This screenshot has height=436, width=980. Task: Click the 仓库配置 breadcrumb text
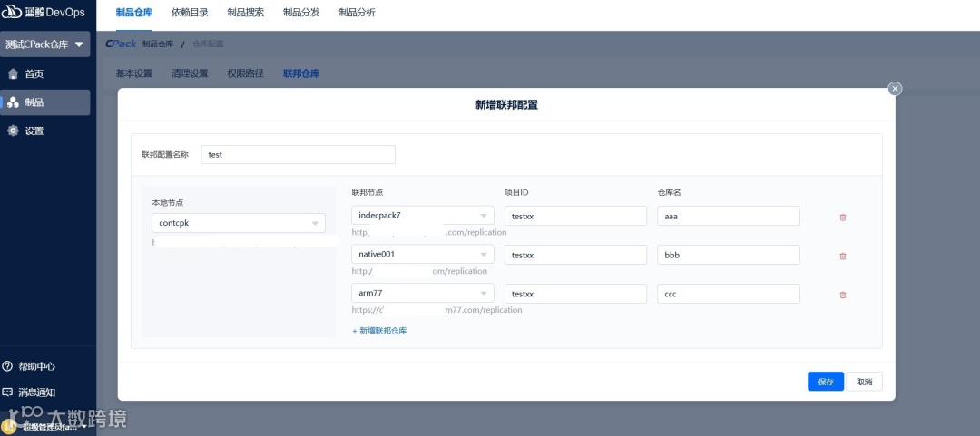[208, 44]
